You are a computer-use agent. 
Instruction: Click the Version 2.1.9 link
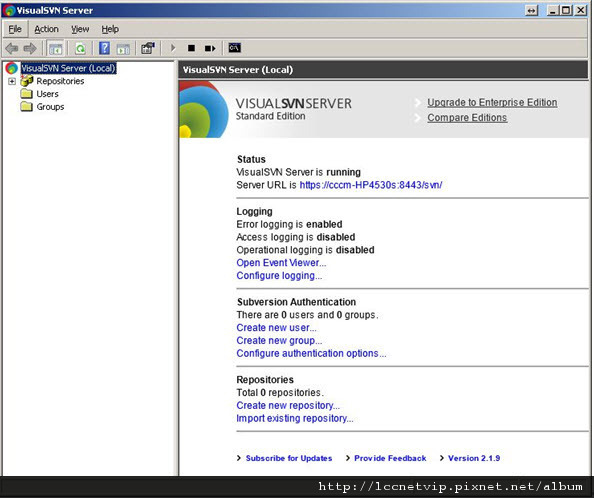pos(474,458)
